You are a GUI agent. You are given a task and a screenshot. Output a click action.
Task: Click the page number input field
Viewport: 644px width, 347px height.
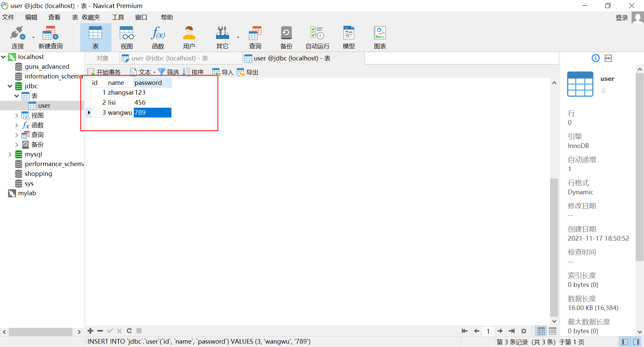pos(488,331)
